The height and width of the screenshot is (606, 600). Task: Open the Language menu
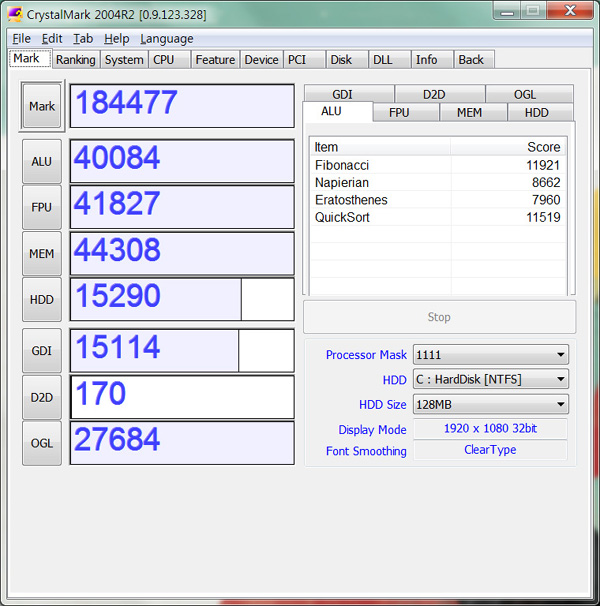[167, 39]
